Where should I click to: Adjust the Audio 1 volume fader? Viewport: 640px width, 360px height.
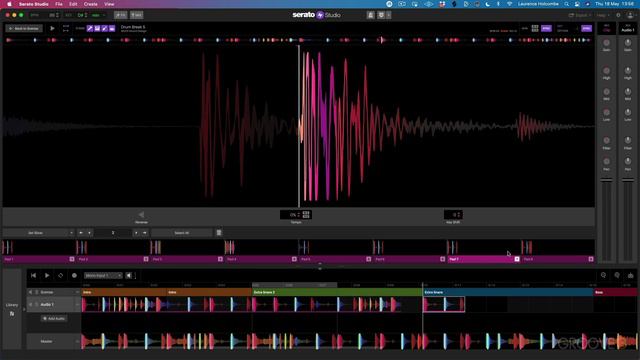(x=628, y=180)
